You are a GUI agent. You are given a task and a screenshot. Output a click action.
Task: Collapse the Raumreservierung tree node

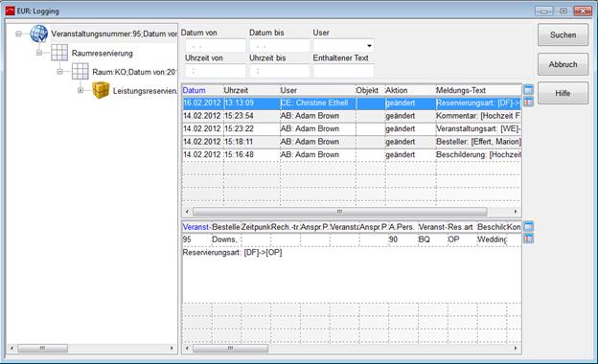(x=39, y=53)
